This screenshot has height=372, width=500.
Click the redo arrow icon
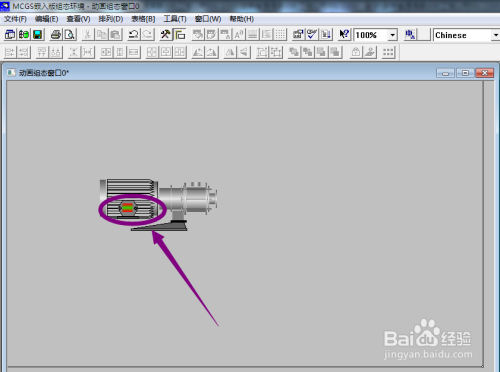point(147,34)
